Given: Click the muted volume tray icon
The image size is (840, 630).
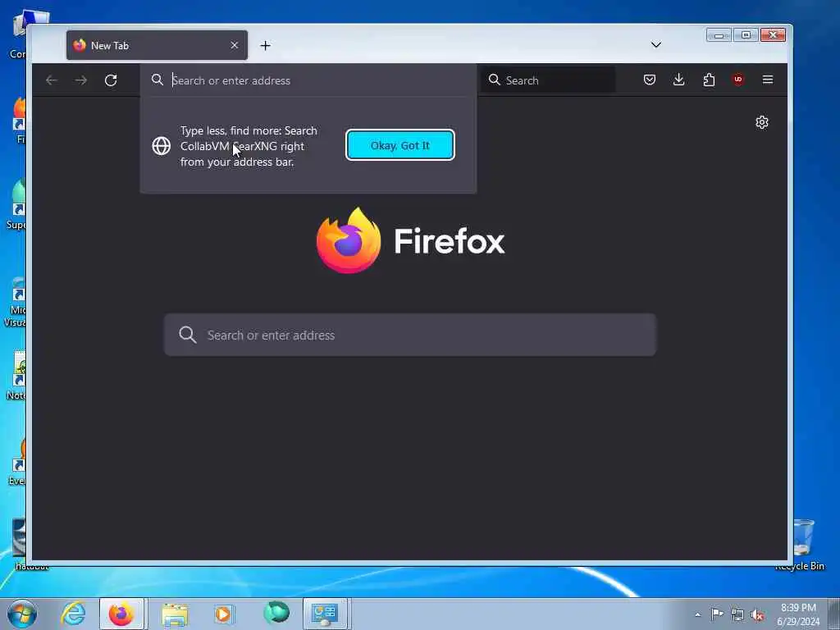Looking at the screenshot, I should [x=757, y=615].
